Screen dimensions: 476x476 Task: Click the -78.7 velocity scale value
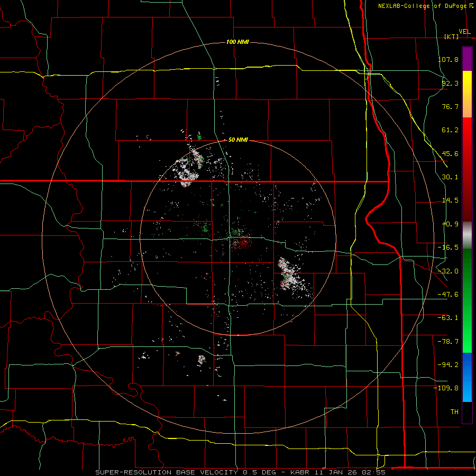448,342
